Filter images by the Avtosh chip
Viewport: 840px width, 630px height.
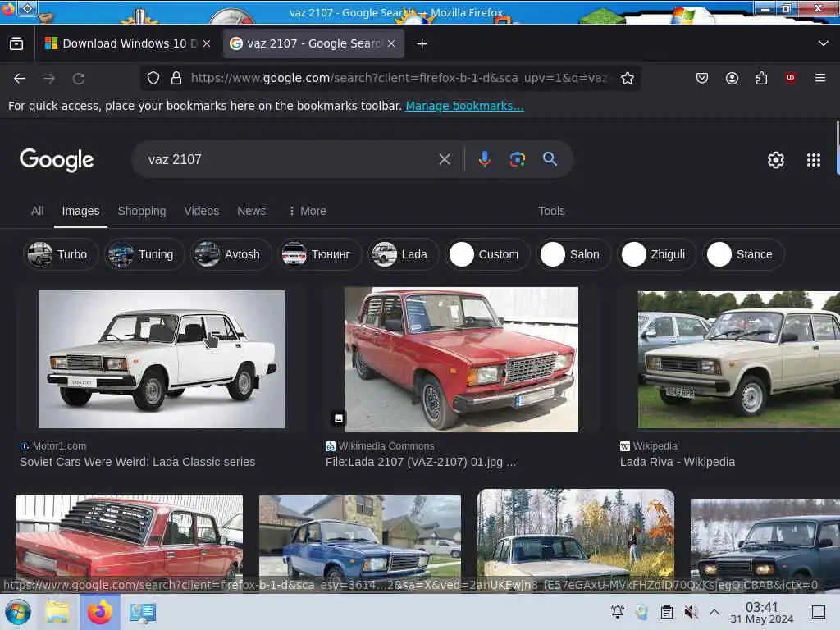(231, 254)
